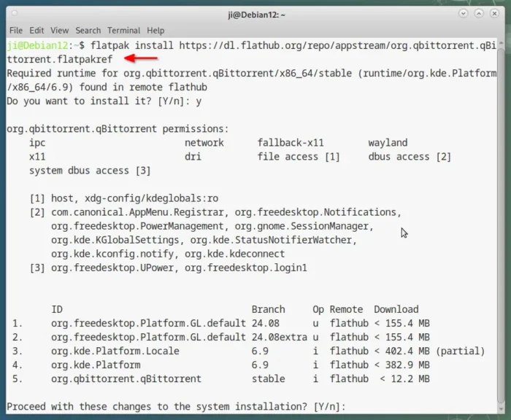This screenshot has width=511, height=420.
Task: Click row 1 org.freedesktop.Platform.GL.default ID
Action: (x=148, y=324)
